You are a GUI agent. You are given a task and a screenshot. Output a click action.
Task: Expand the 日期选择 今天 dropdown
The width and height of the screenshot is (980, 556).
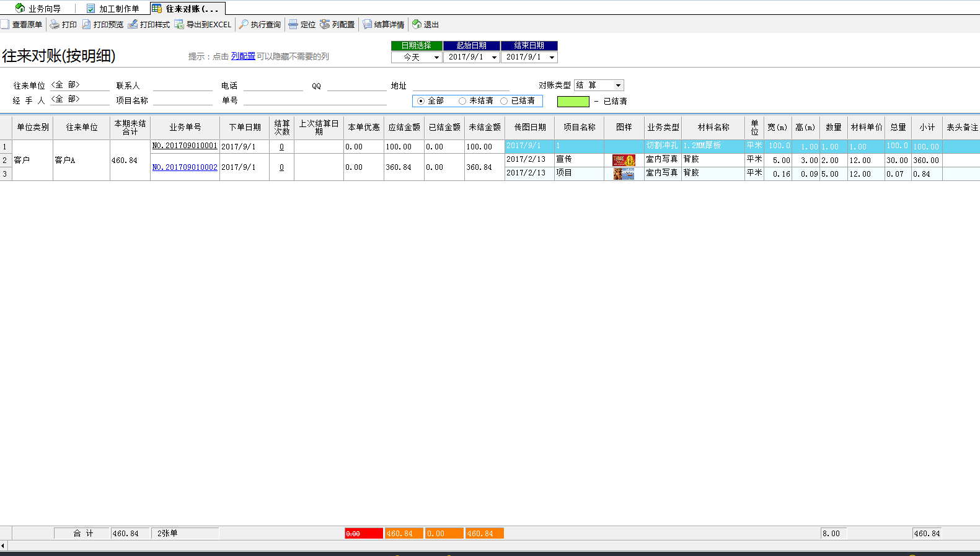(x=436, y=58)
